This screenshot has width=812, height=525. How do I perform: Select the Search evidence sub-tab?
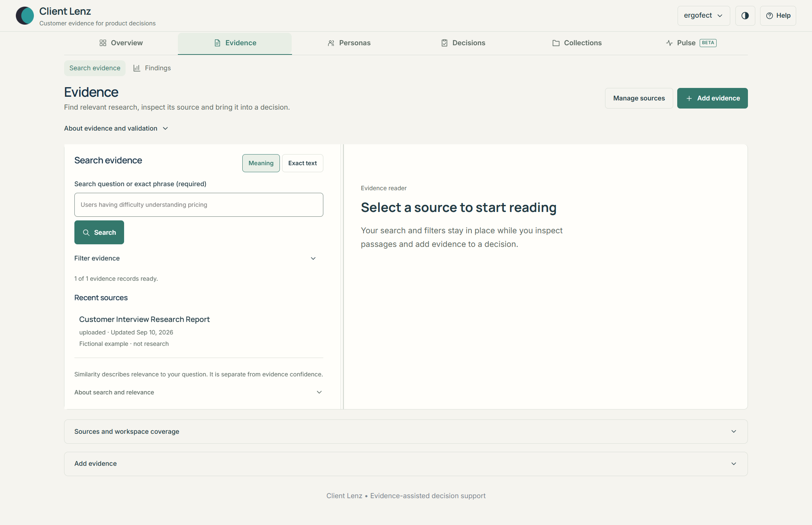click(95, 68)
